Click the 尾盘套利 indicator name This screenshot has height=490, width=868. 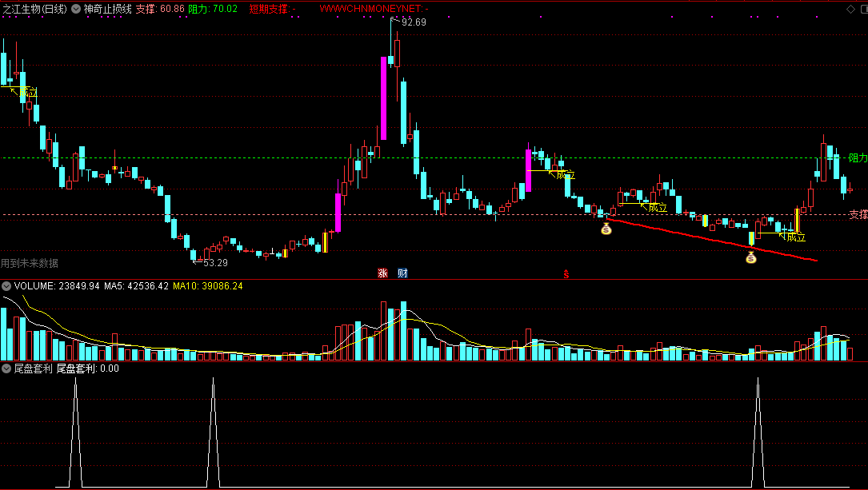(33, 368)
